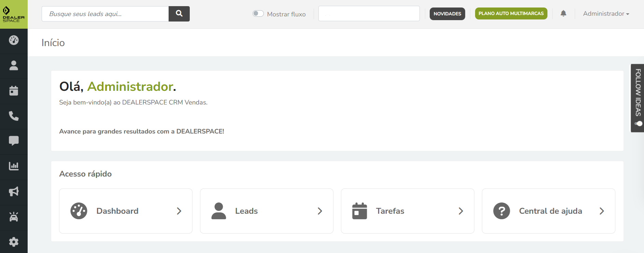The image size is (644, 253).
Task: Focus the Busque seus leads search field
Action: coord(105,14)
